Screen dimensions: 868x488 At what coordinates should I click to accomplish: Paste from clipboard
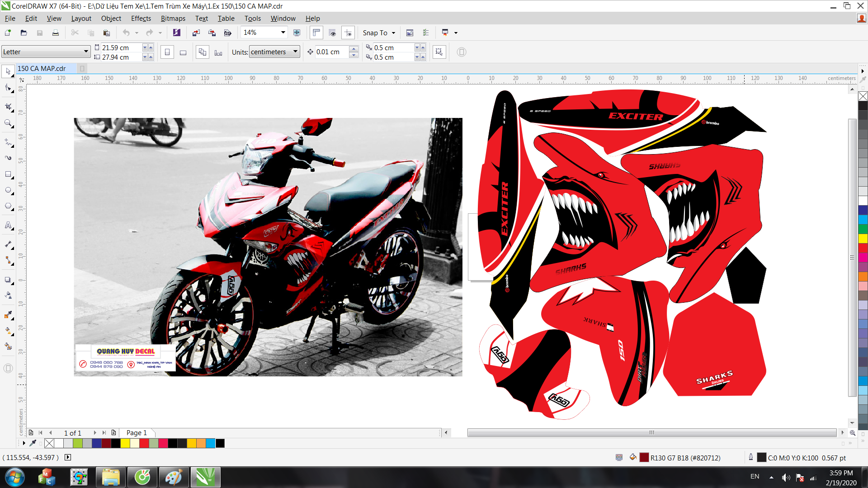coord(107,33)
